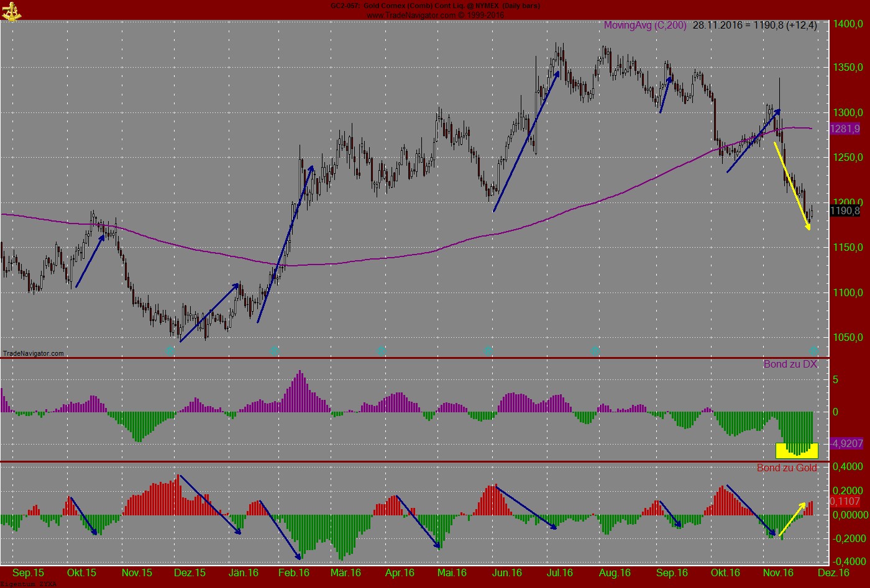Select the teal diamond marker below Feb.16
Viewport: 870px width, 588px height.
275,350
